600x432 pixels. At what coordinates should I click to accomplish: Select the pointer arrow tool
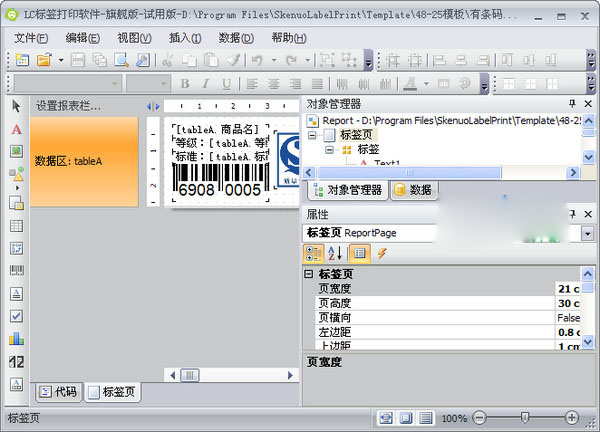coord(16,106)
